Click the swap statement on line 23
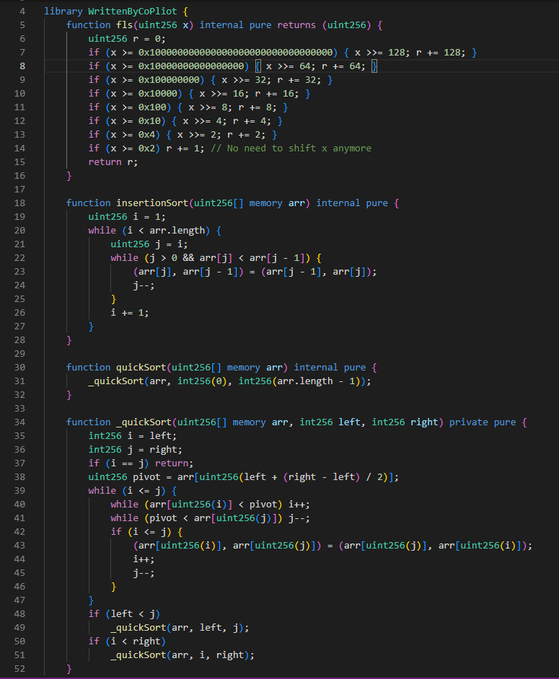 tap(255, 272)
